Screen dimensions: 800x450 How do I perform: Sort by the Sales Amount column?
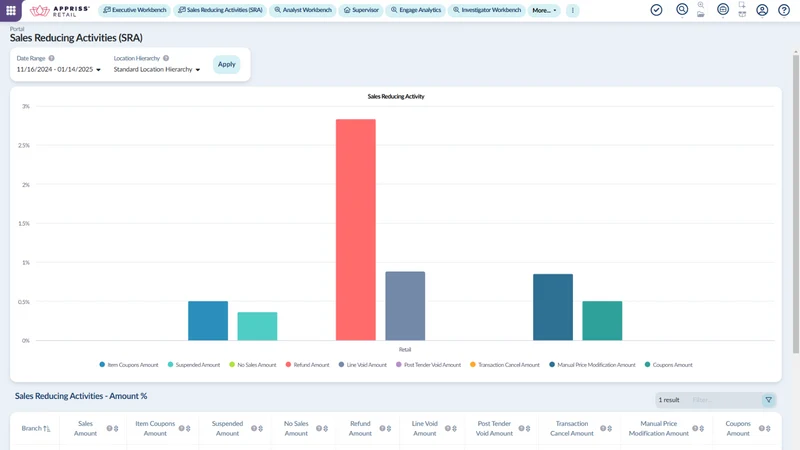coord(116,429)
